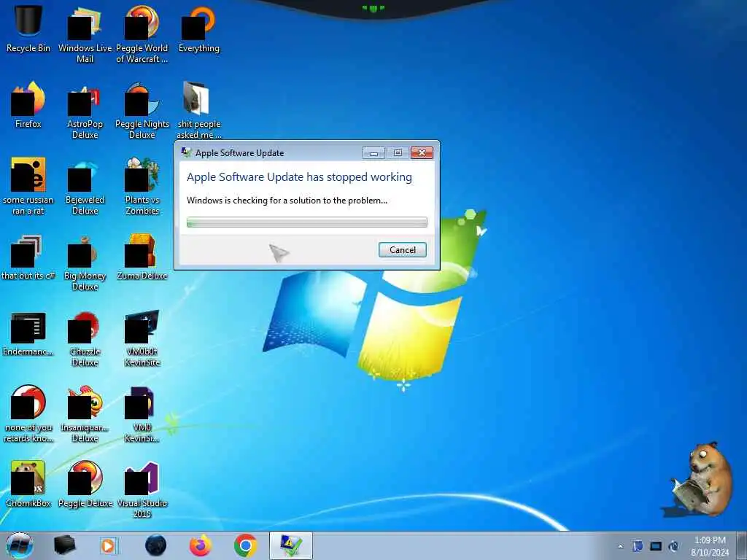The image size is (747, 560).
Task: Open the clock showing 1:09 PM
Action: pos(710,546)
